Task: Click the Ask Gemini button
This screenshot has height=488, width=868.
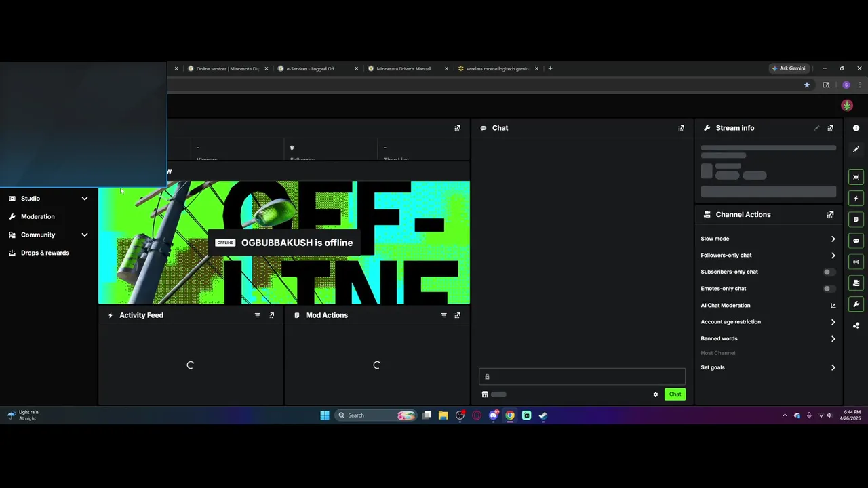Action: click(x=788, y=68)
